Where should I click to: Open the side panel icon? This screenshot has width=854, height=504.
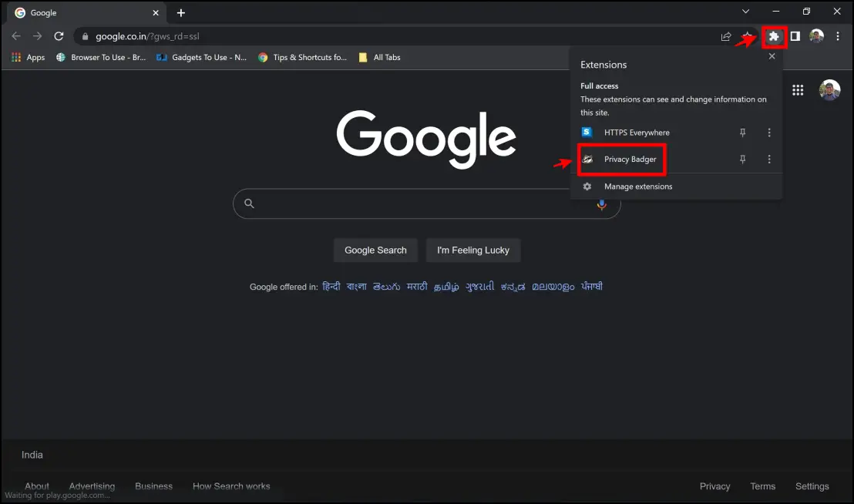tap(795, 36)
